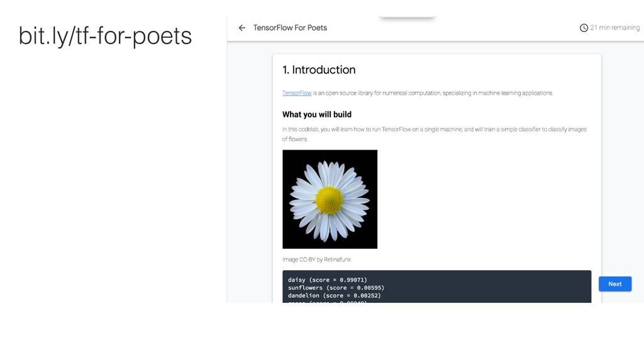Click the blue Next button
Image resolution: width=644 pixels, height=362 pixels.
click(x=615, y=284)
